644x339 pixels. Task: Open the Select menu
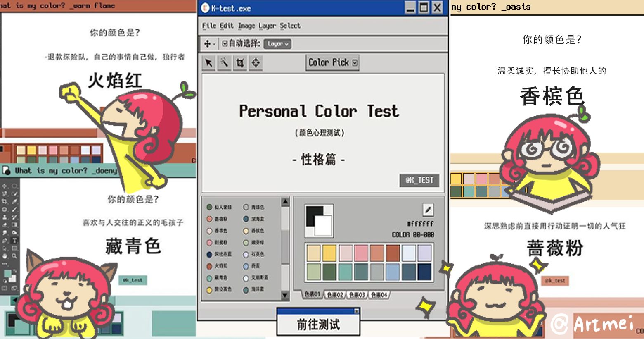tap(290, 26)
